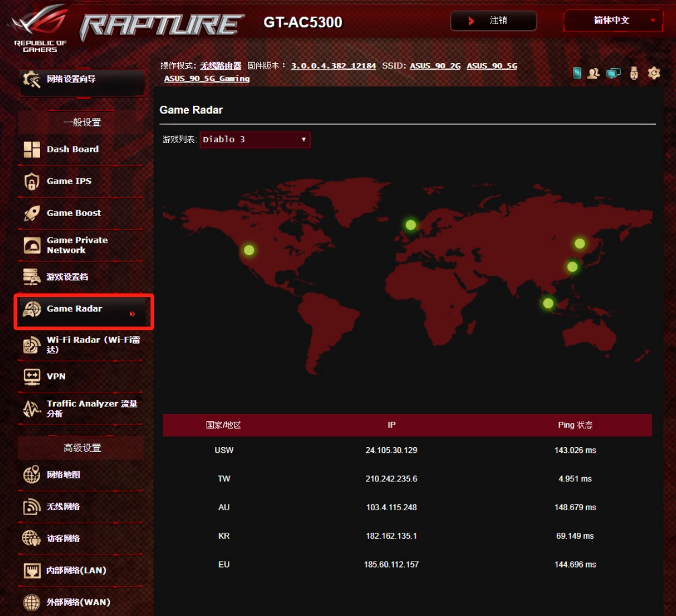Click IP address 103.4.115.248
This screenshot has width=676, height=616.
coord(391,507)
